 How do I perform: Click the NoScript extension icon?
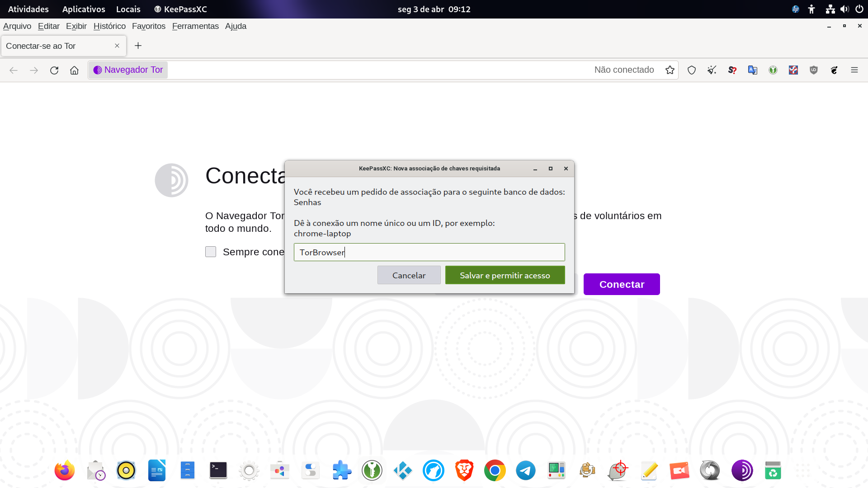(793, 70)
